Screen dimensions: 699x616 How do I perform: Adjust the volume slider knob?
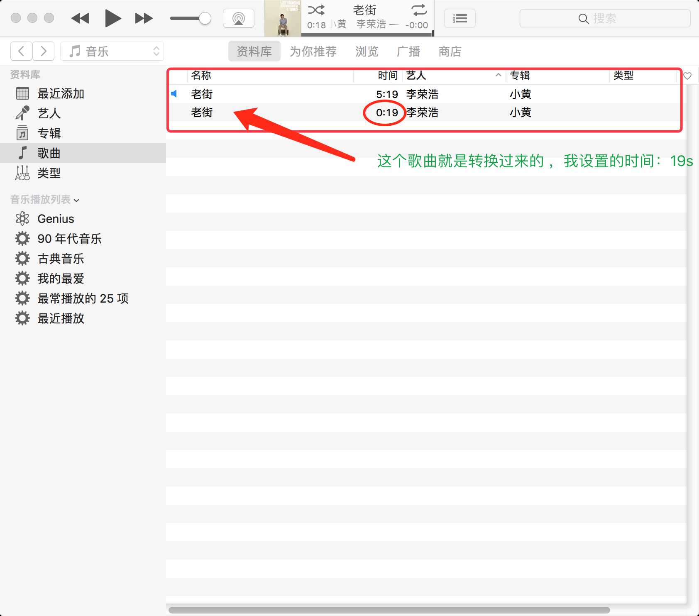[x=205, y=18]
